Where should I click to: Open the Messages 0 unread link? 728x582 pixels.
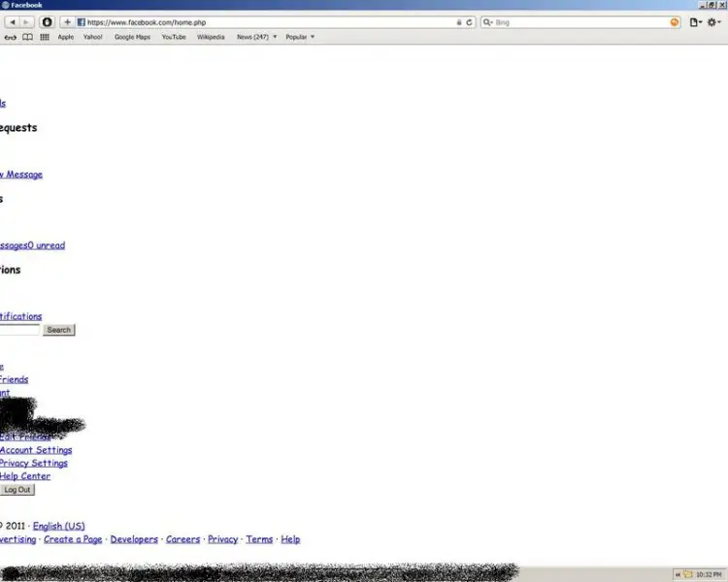pyautogui.click(x=32, y=245)
